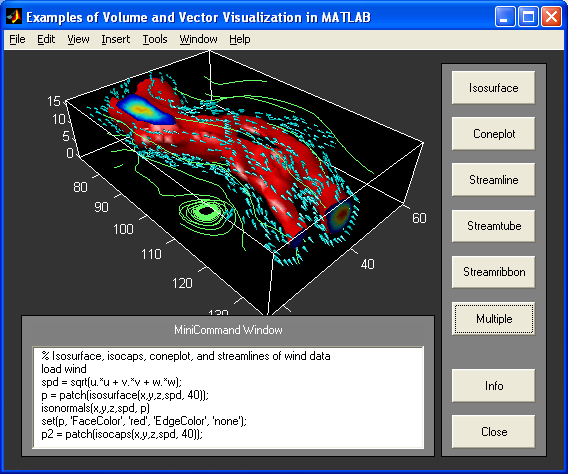Click the MATLAB logo icon in title bar
568x474 pixels.
[x=14, y=17]
